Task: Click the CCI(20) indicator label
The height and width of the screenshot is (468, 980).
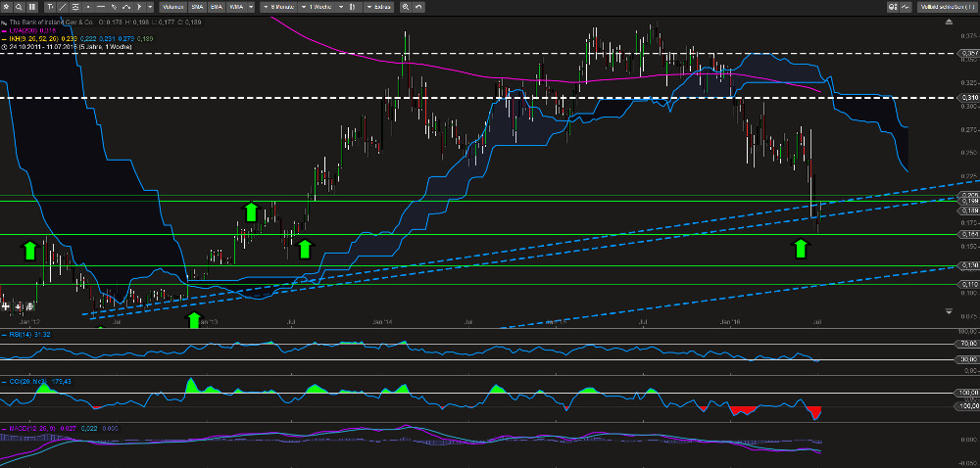Action: (x=26, y=381)
